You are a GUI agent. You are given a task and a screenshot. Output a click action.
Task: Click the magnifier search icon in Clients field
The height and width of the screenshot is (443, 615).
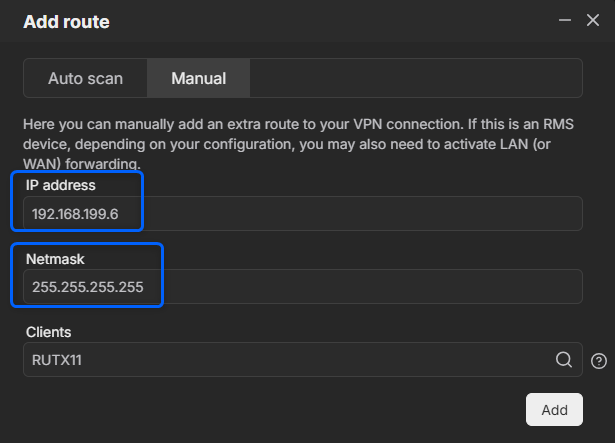point(564,359)
